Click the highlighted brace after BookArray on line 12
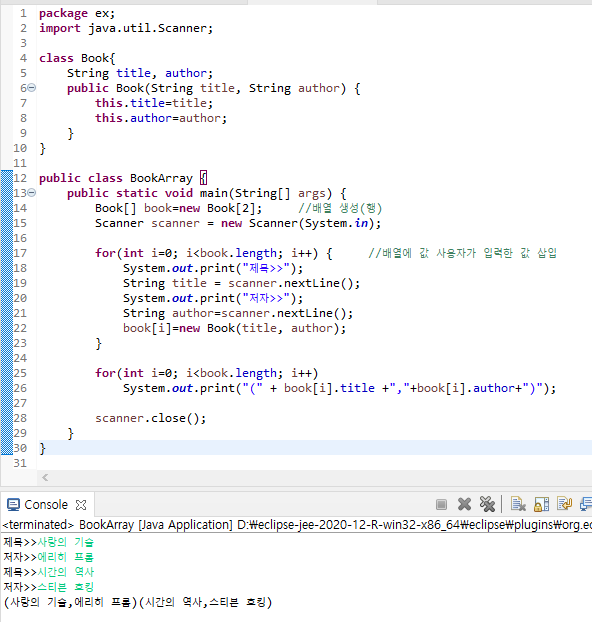The image size is (592, 622). (203, 178)
